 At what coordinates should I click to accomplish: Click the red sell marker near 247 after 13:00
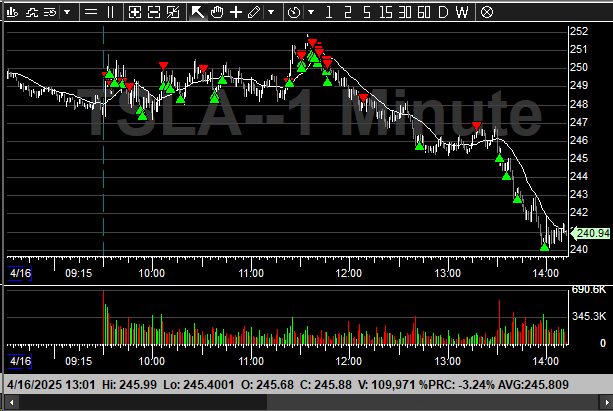pos(476,126)
